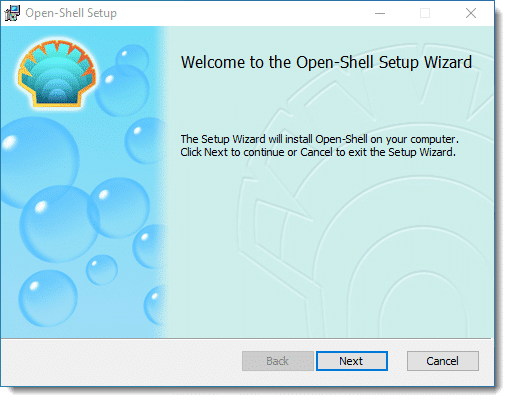Image resolution: width=510 pixels, height=402 pixels.
Task: Click the empty title bar area beside the title
Action: click(x=243, y=13)
